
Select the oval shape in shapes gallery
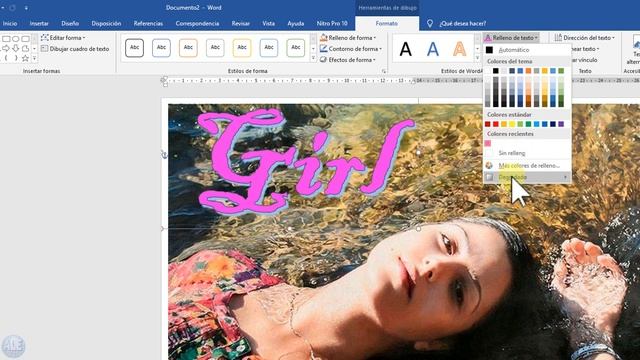tap(16, 39)
